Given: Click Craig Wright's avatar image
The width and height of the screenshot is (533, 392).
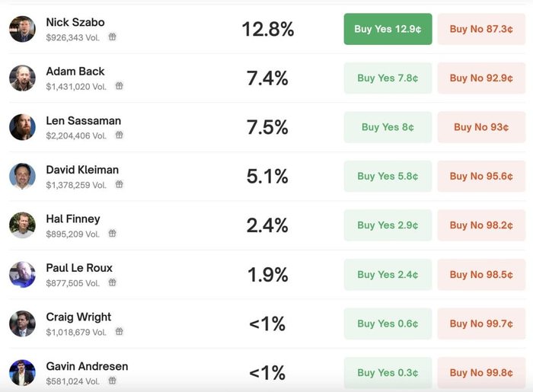Looking at the screenshot, I should point(22,323).
